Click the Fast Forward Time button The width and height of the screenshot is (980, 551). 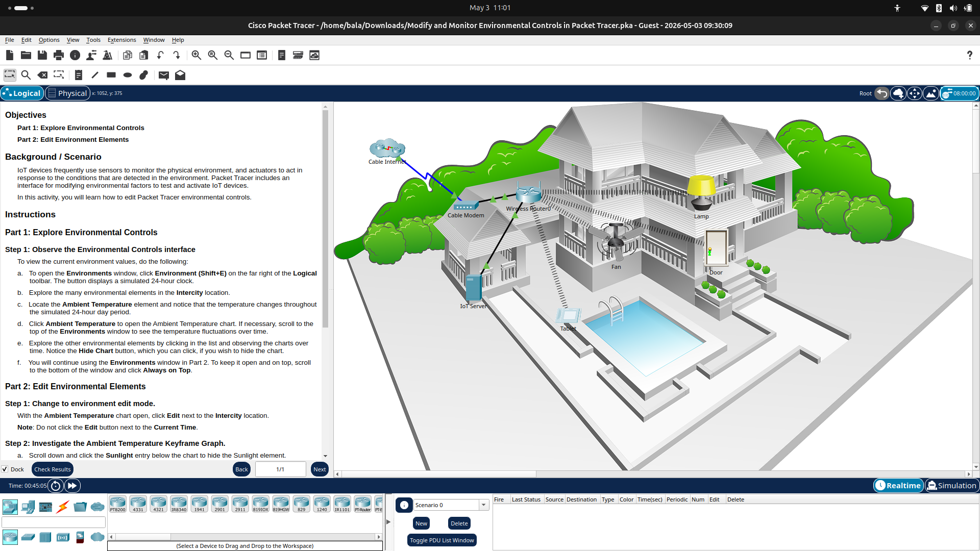click(x=72, y=486)
